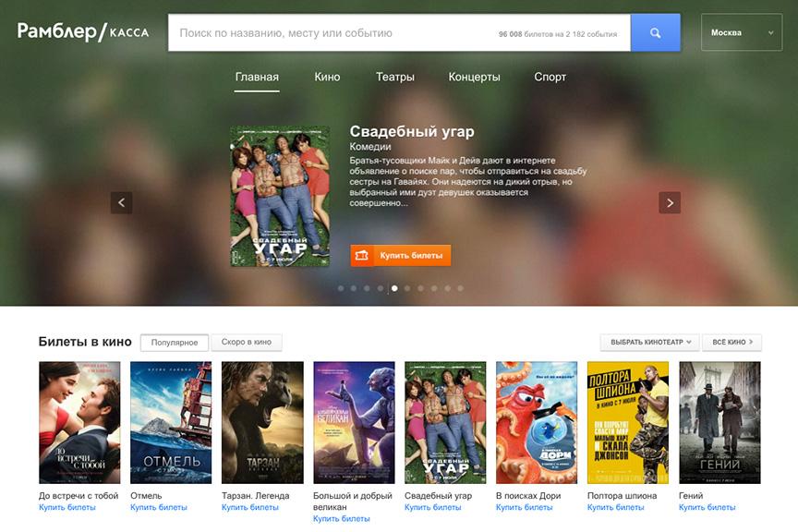
Task: Open the В поисках Дори poster
Action: pos(537,422)
